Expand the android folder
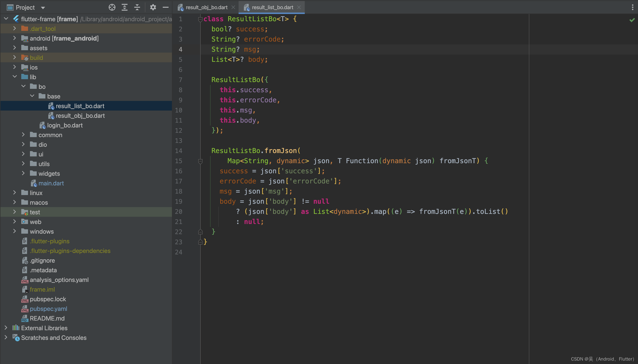Viewport: 638px width, 364px height. 14,38
